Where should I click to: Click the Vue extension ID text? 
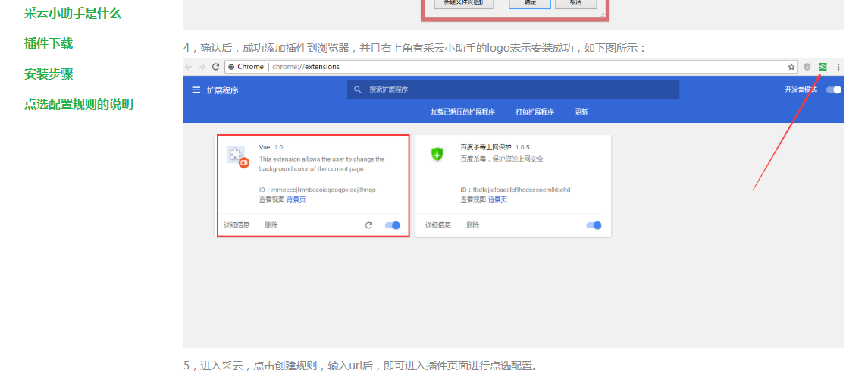click(317, 190)
